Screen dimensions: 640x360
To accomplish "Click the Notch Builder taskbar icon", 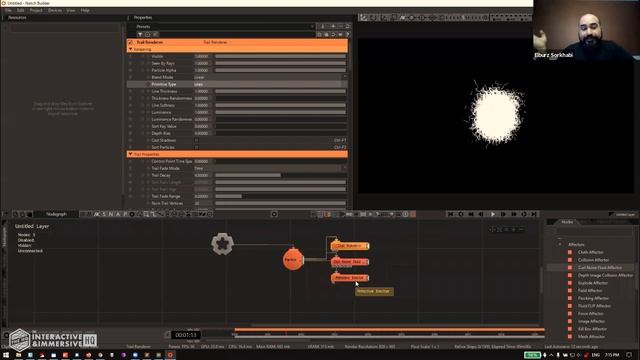I will [x=170, y=355].
